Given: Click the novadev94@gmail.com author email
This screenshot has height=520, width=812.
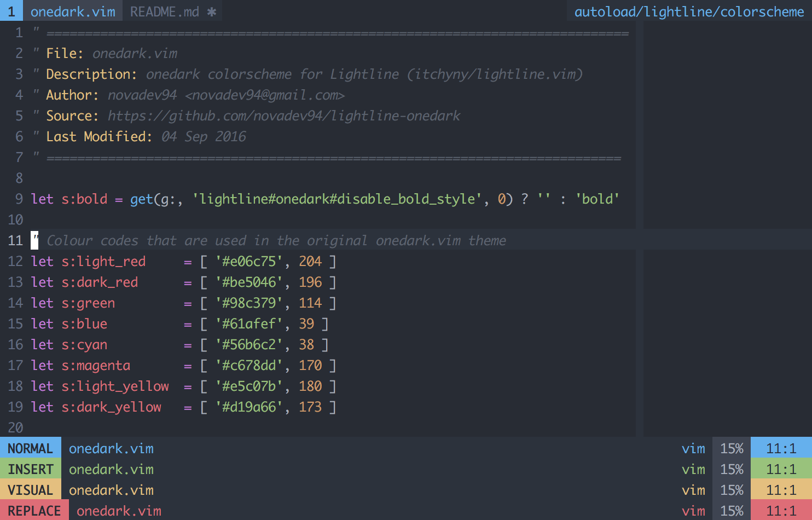Looking at the screenshot, I should pyautogui.click(x=265, y=95).
